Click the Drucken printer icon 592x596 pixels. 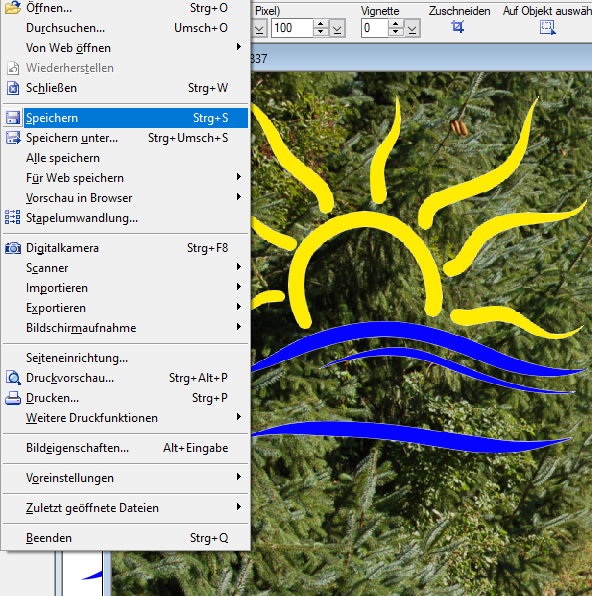[x=13, y=398]
